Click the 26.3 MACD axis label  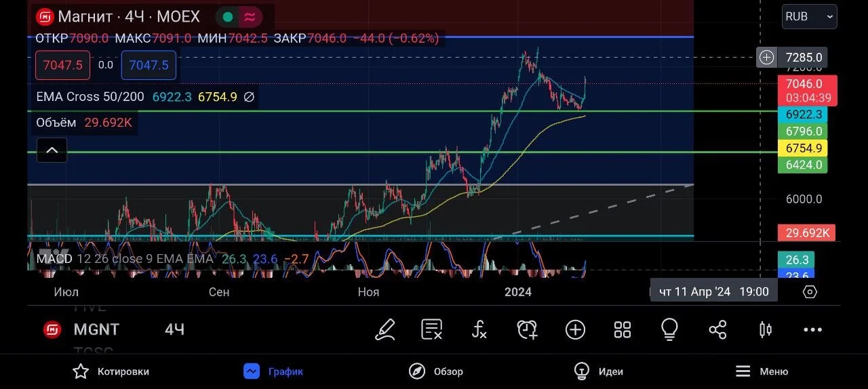797,260
